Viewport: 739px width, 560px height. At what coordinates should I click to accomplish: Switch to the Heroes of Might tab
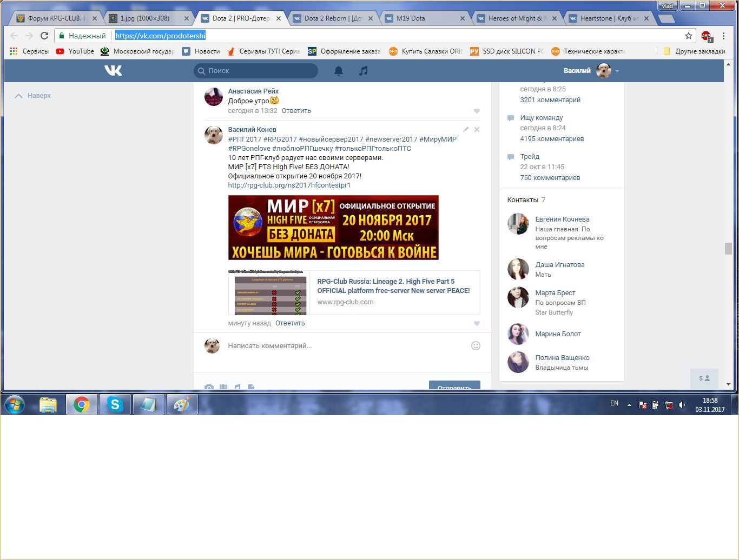tap(517, 18)
